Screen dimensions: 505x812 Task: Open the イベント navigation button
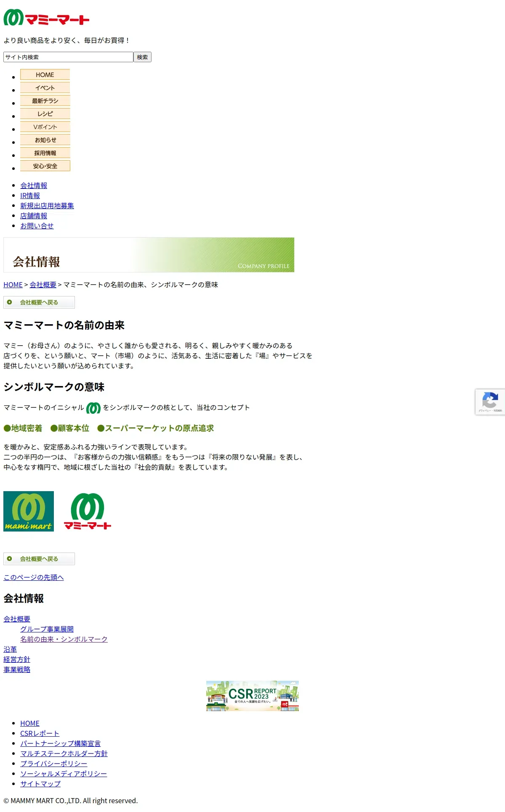45,87
